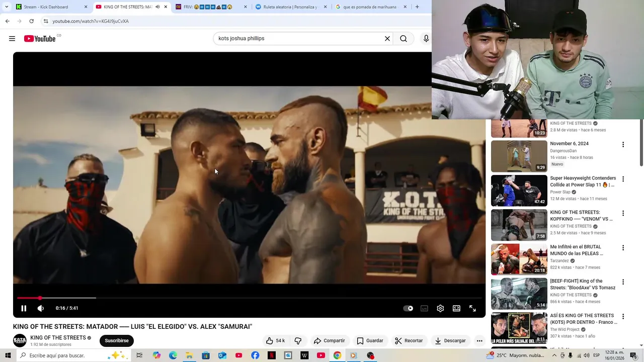Show hidden system tray icons chevron

tap(553, 355)
